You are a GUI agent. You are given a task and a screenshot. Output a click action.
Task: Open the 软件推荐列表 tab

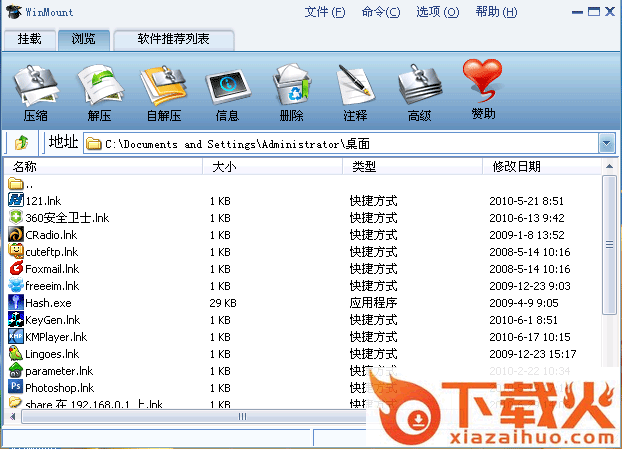tap(174, 40)
